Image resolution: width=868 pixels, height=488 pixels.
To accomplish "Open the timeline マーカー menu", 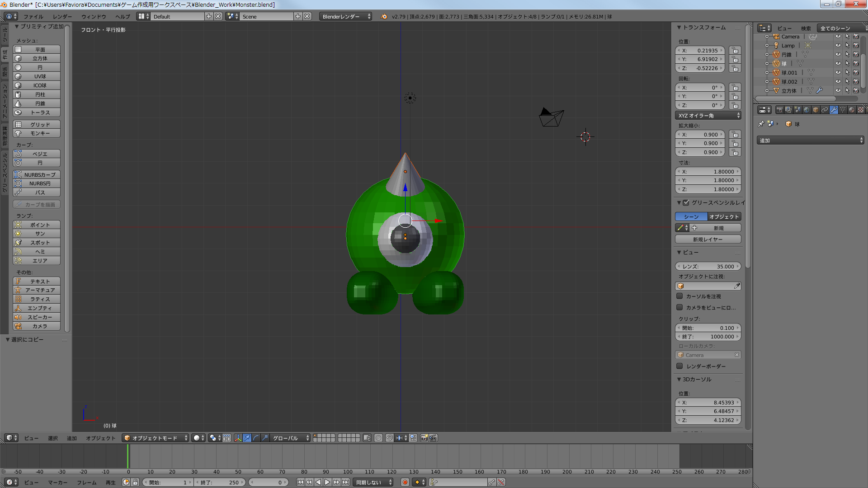I will (58, 483).
